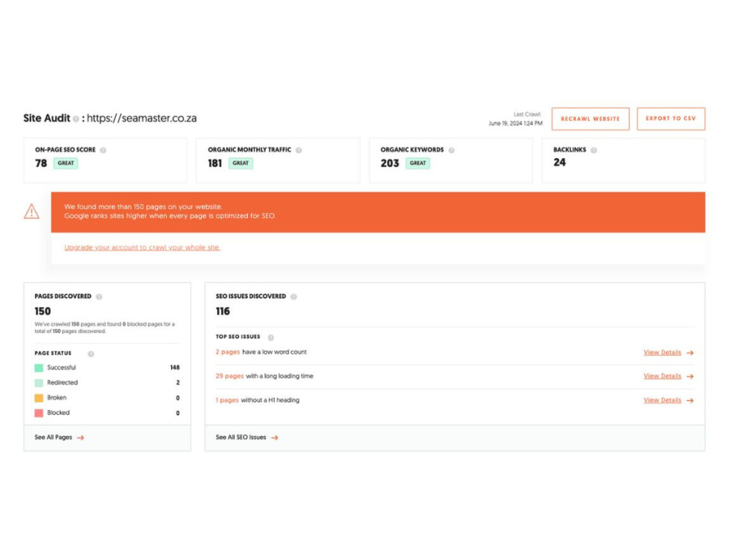View details for pages without H1 heading
Viewport: 747px width, 560px height.
click(662, 400)
